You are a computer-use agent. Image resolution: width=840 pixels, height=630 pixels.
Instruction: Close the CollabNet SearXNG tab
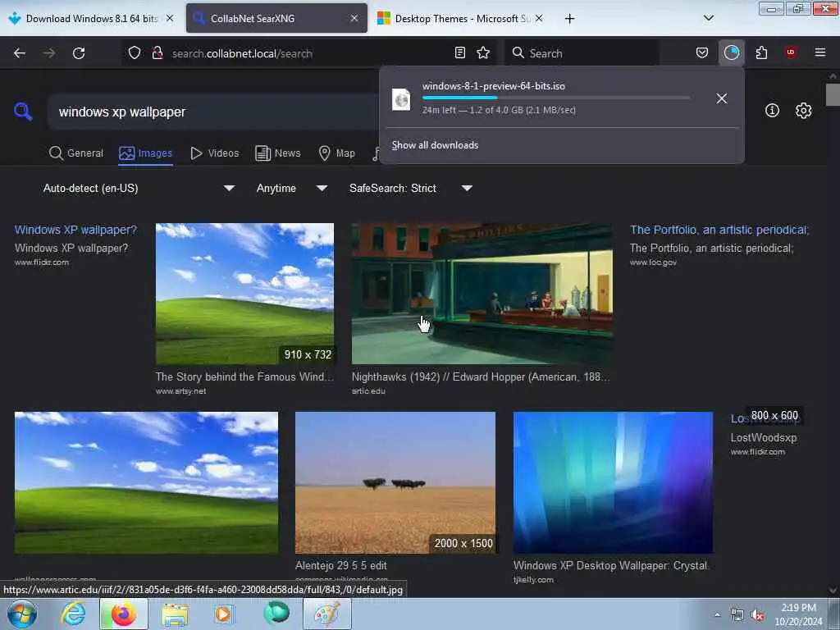coord(354,18)
